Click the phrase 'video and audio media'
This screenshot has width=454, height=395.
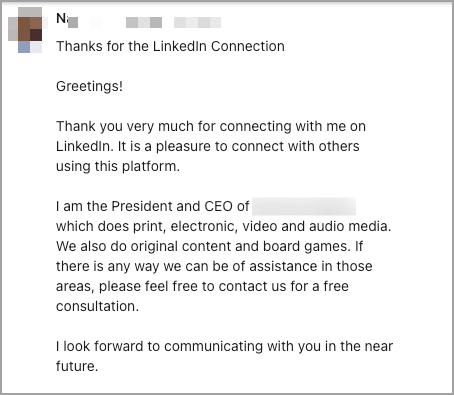pos(316,226)
